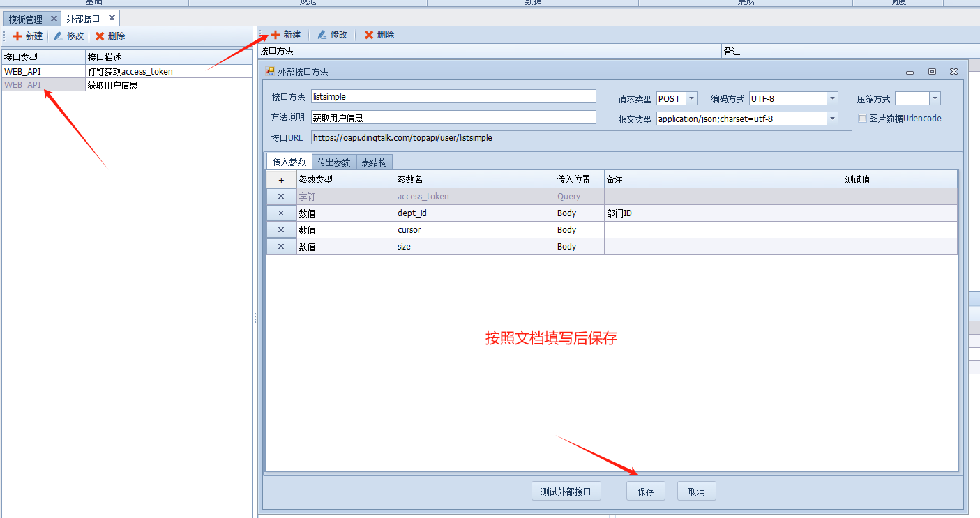
Task: Click the 保存 button
Action: point(645,492)
